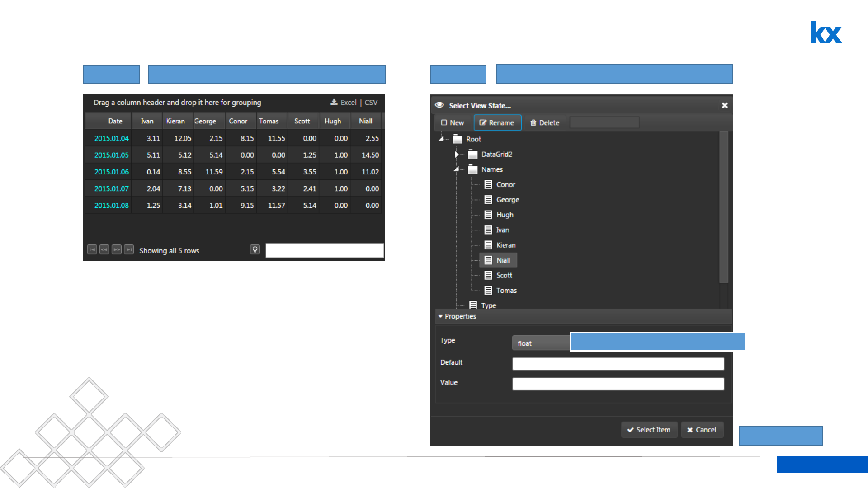Screen dimensions: 868x488
Task: Go to last page of grid
Action: tap(129, 249)
